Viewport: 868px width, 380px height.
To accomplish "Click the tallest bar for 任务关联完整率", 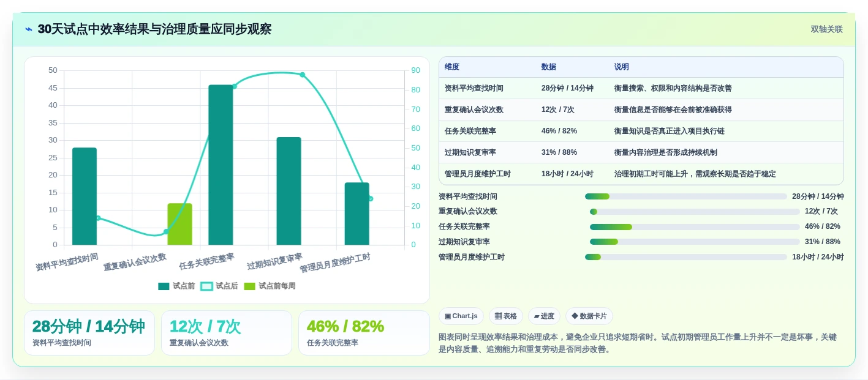I will tap(221, 165).
